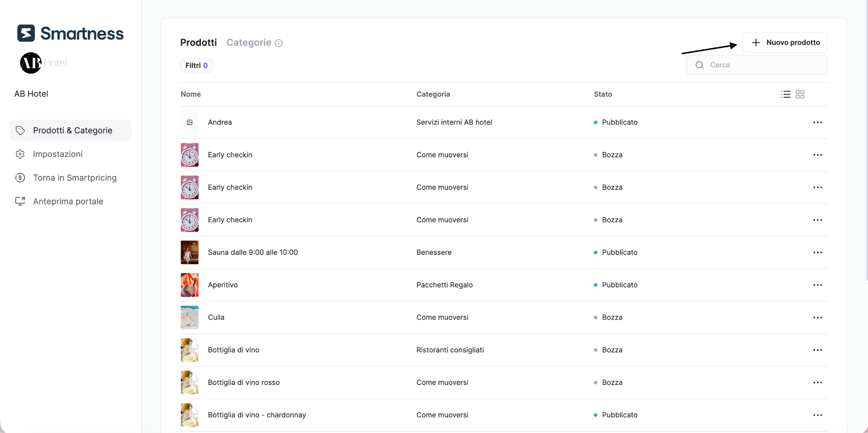Click the Ristoranti consigliati category cell
The height and width of the screenshot is (433, 868).
[450, 350]
